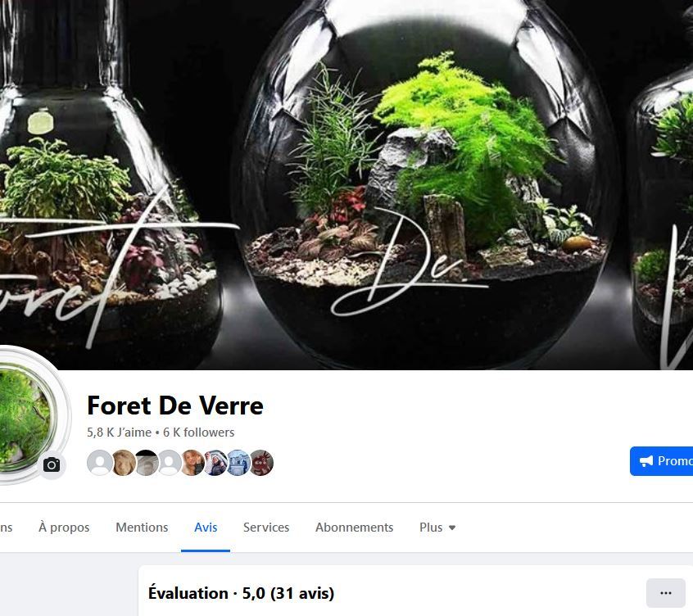Viewport: 693px width, 616px height.
Task: Open the three-dots menu beside Évaluation
Action: (666, 593)
